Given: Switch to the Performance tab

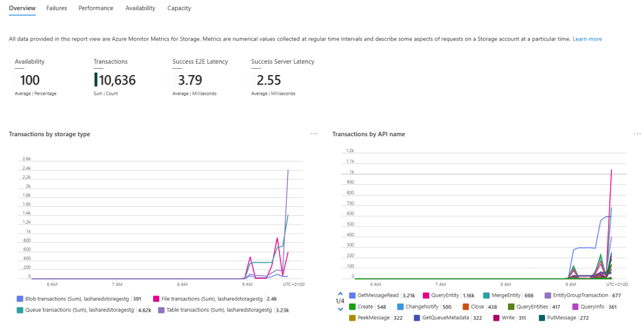Looking at the screenshot, I should [x=96, y=8].
